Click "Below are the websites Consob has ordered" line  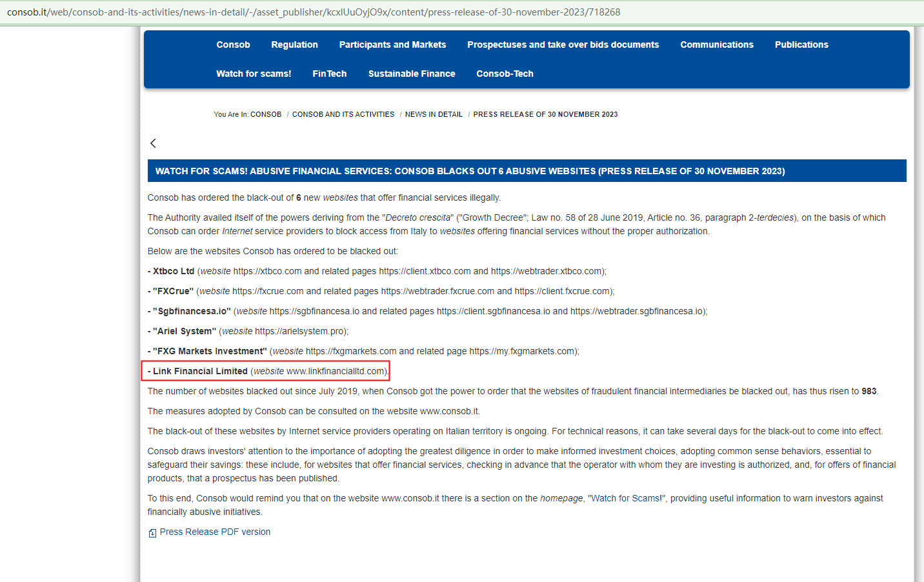click(x=273, y=251)
